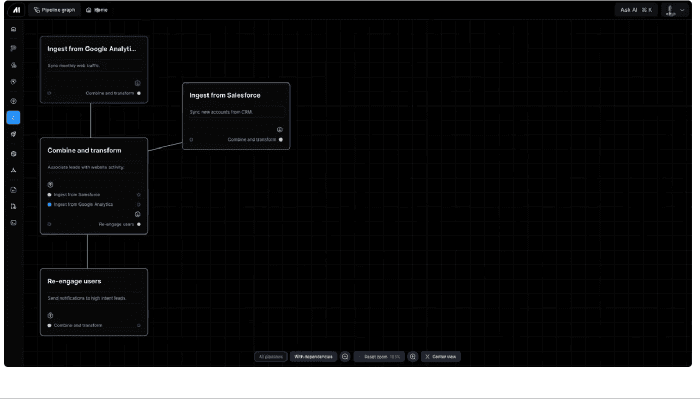Click the 'Associate leads with website activity' description
The image size is (700, 399).
point(86,167)
